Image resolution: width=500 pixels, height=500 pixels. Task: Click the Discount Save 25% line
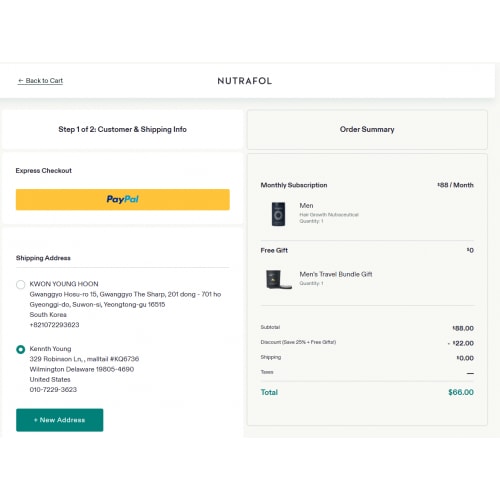click(298, 342)
